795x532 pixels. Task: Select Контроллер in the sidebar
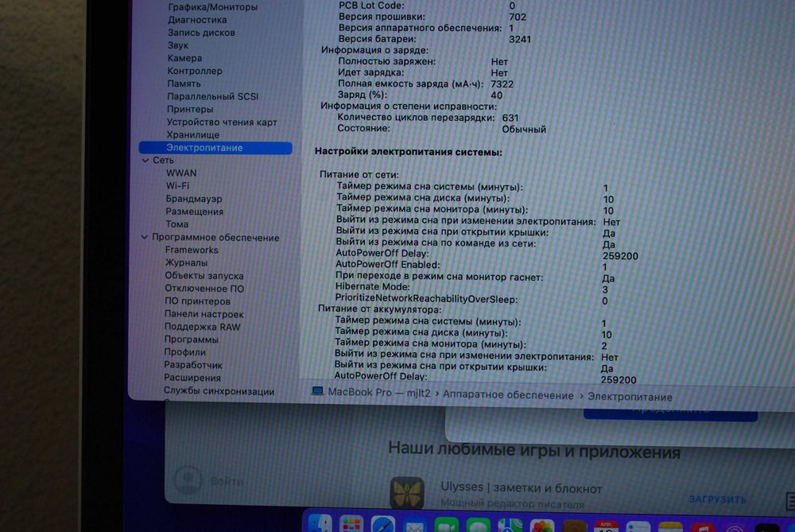(x=195, y=71)
